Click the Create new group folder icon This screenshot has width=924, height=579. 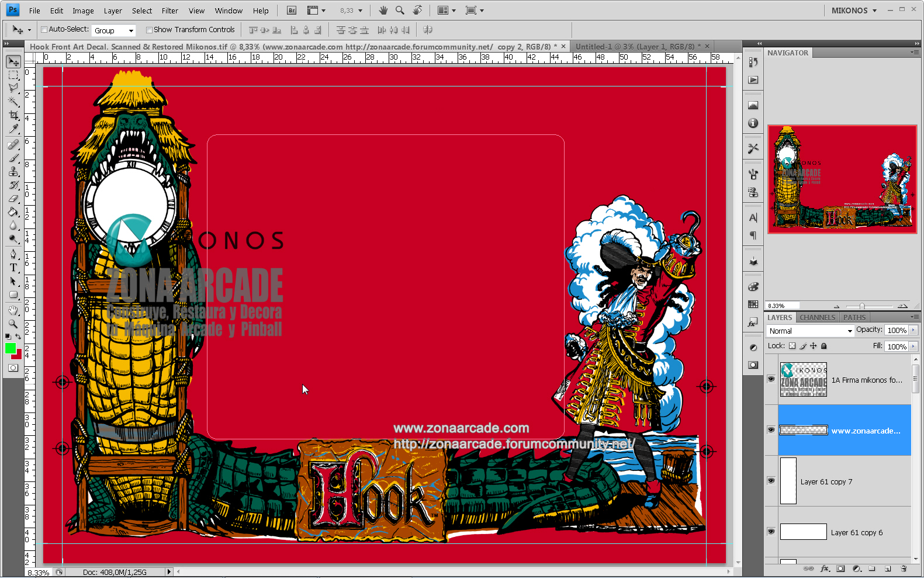pyautogui.click(x=871, y=568)
